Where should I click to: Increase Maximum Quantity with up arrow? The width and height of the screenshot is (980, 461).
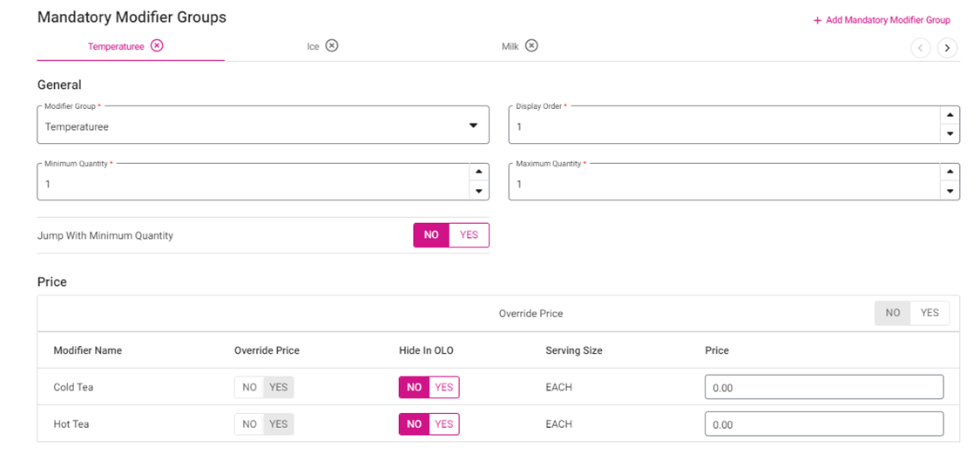950,173
